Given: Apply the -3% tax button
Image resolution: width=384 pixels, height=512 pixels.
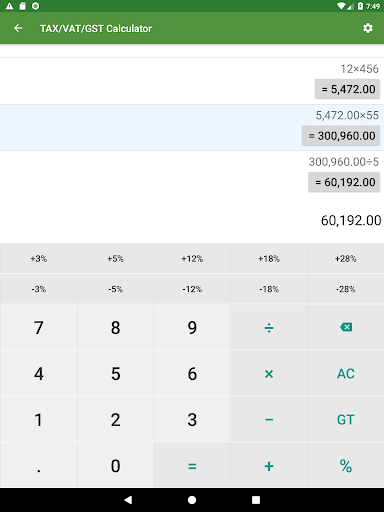Looking at the screenshot, I should click(39, 289).
